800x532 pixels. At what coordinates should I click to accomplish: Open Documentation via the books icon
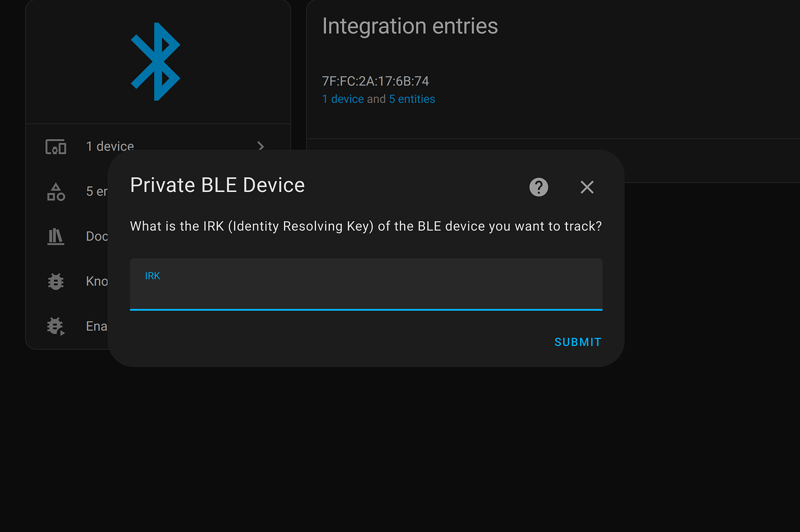coord(55,236)
